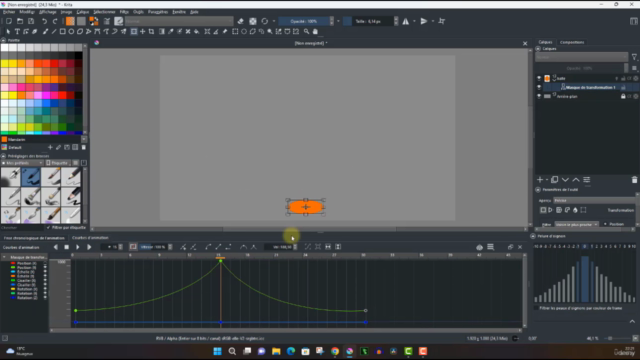640x360 pixels.
Task: Select the Crop tool
Action: coord(151,31)
